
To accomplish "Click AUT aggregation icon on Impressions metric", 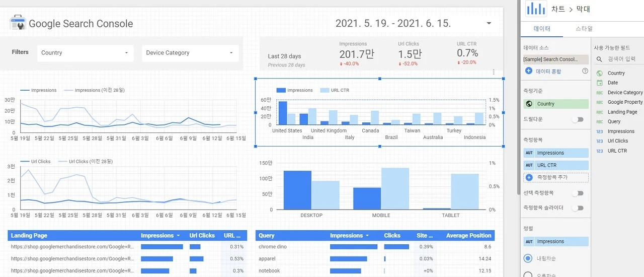I will [529, 153].
